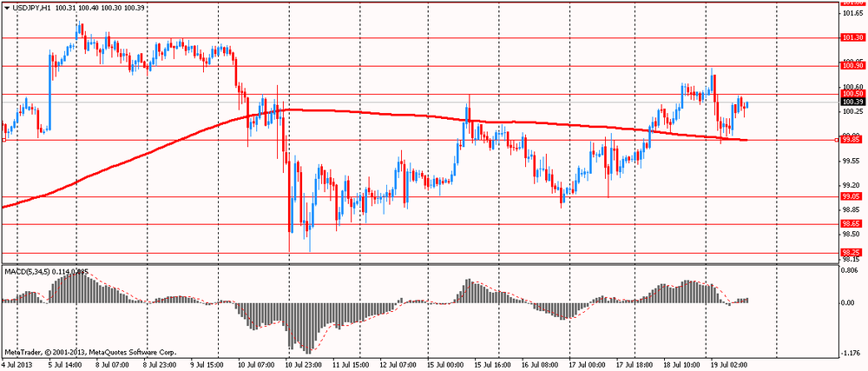The image size is (868, 371).
Task: Select the 101.30 red price level label
Action: [x=852, y=37]
